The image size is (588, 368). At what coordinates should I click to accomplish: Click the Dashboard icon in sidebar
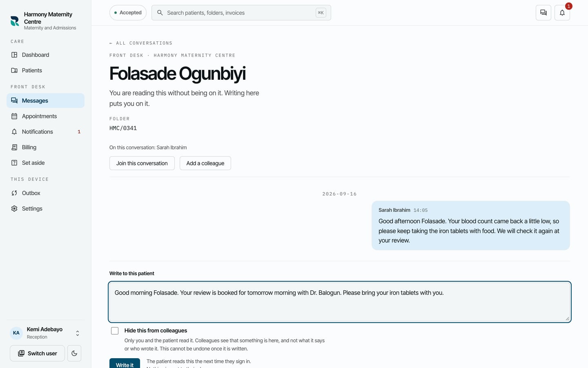14,55
